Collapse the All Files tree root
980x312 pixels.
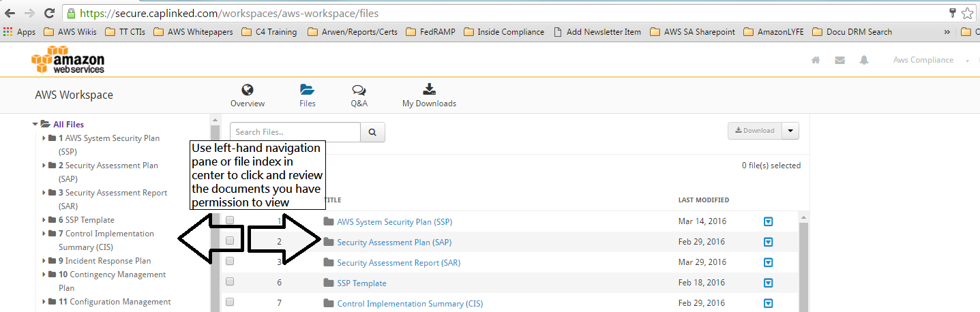tap(35, 124)
